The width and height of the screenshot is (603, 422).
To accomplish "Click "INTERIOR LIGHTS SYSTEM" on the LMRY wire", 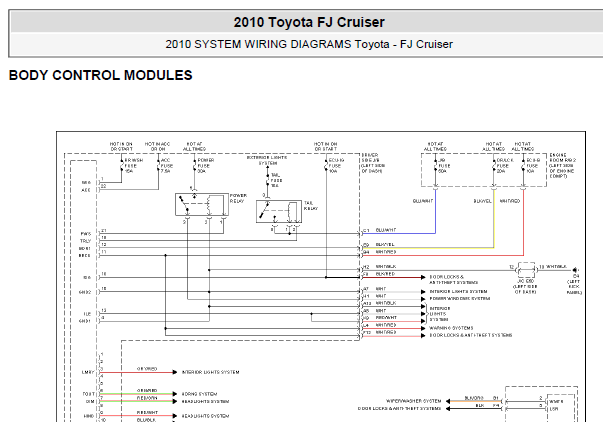I will tap(210, 372).
